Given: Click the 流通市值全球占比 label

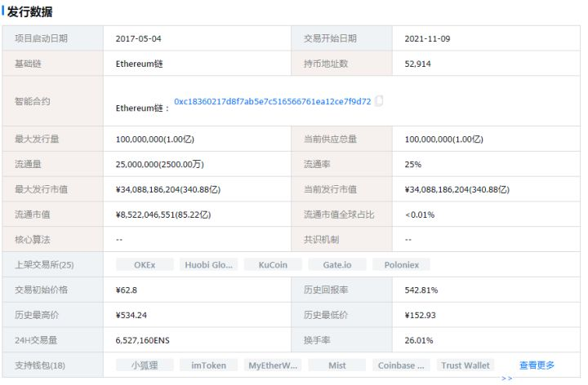Looking at the screenshot, I should 339,215.
